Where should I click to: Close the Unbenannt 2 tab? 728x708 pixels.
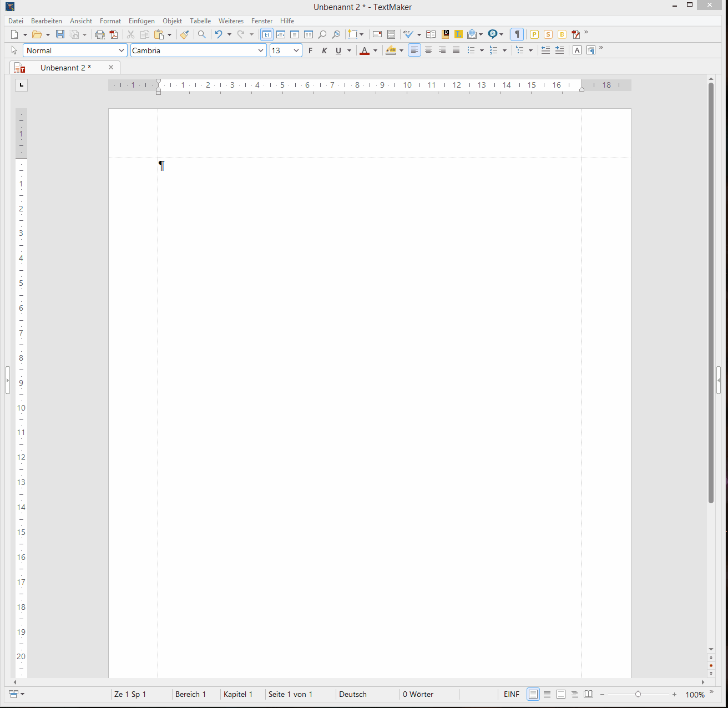pos(111,67)
